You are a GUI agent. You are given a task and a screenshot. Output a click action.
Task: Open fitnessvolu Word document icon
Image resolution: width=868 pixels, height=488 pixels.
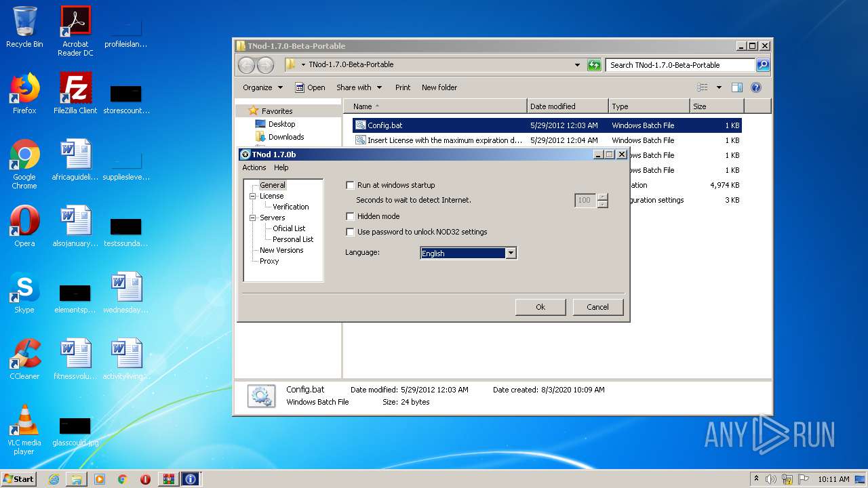click(x=75, y=359)
